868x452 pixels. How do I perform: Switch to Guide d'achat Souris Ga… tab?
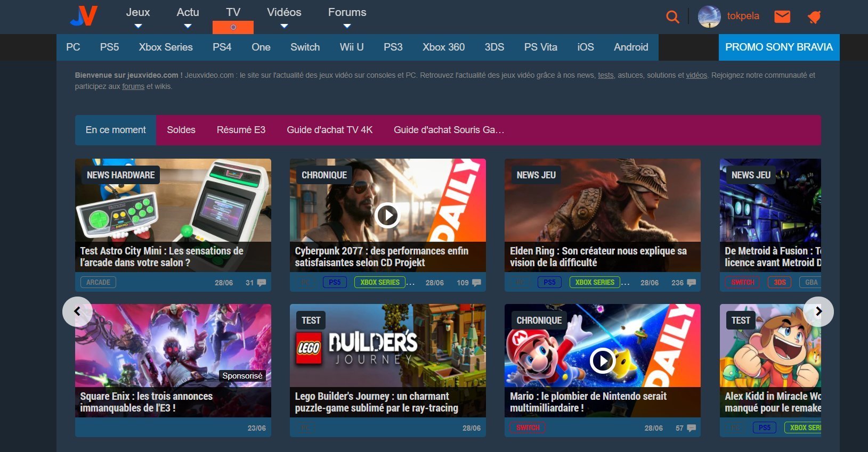pyautogui.click(x=449, y=130)
